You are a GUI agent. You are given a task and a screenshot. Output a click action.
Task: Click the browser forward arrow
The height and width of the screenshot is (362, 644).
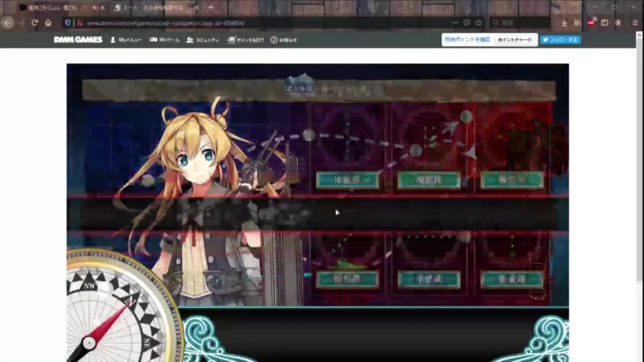click(21, 23)
